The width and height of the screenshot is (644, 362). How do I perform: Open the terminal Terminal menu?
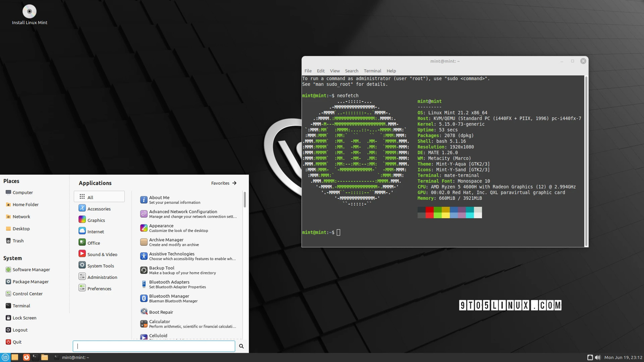pyautogui.click(x=373, y=71)
